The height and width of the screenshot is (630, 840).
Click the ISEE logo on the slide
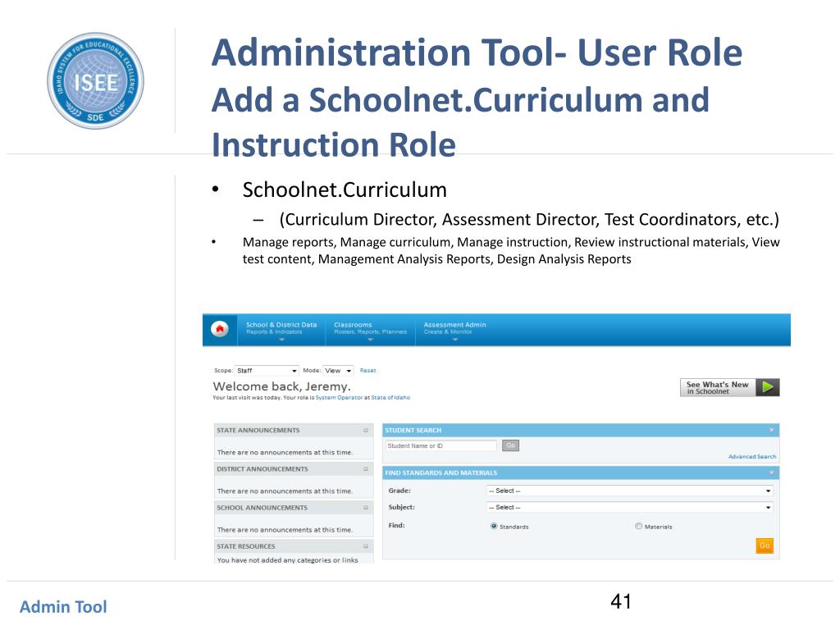point(95,80)
